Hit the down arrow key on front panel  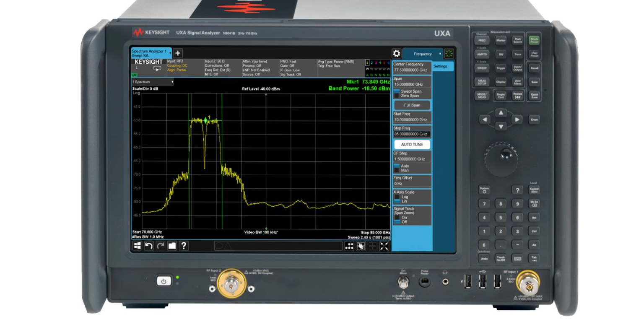click(x=501, y=126)
